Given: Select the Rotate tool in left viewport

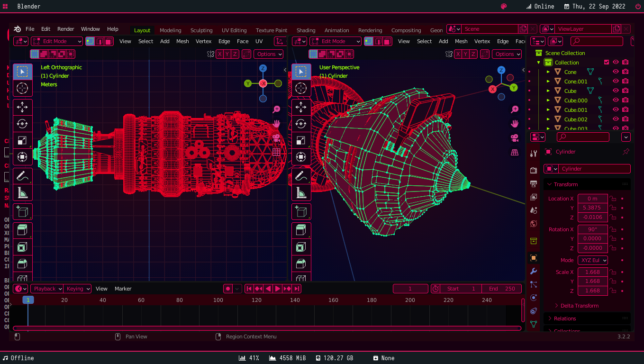Looking at the screenshot, I should click(22, 124).
